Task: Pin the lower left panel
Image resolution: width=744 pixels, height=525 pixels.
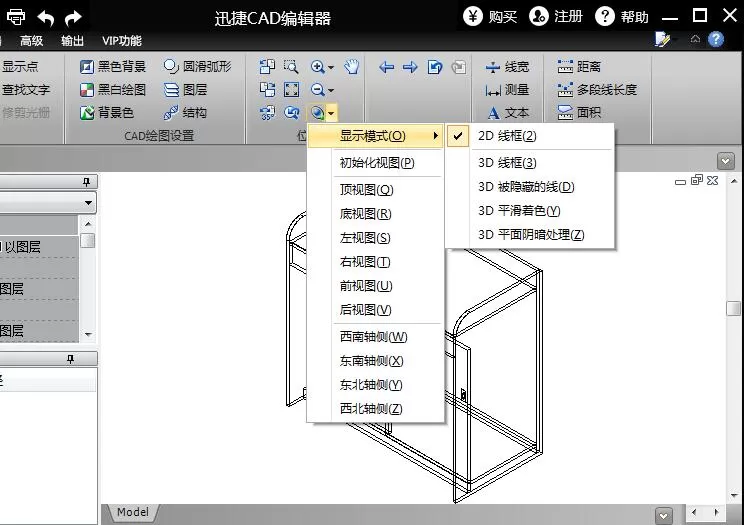Action: [70, 359]
